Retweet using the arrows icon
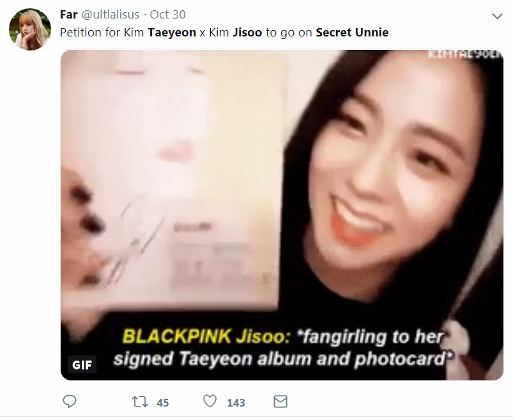The width and height of the screenshot is (513, 420). click(x=140, y=401)
